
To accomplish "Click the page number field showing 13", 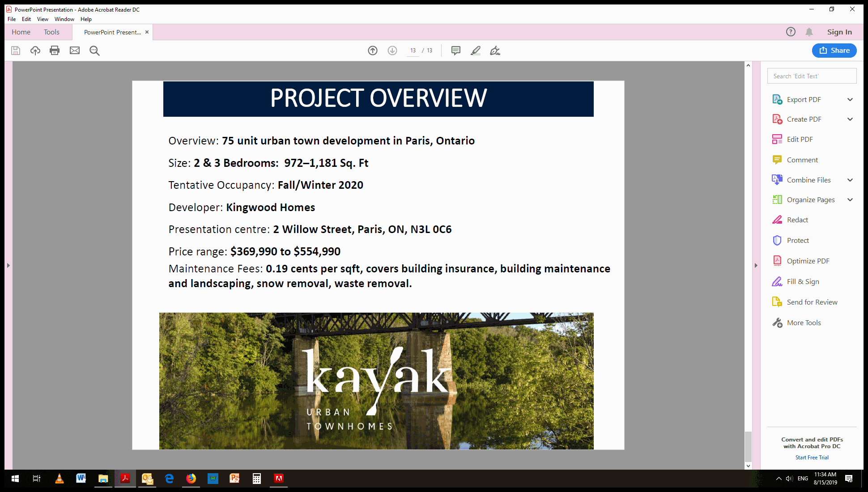I will click(x=413, y=51).
